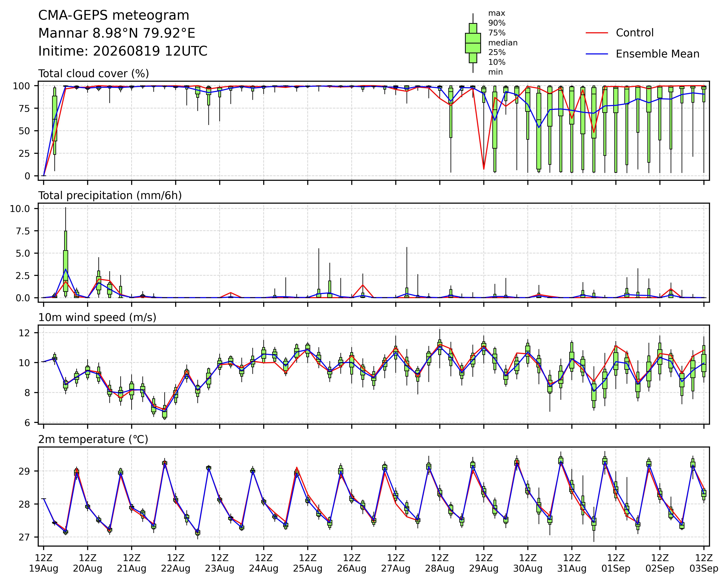728x583 pixels.
Task: Click the max label in the boxplot legend
Action: tap(497, 13)
